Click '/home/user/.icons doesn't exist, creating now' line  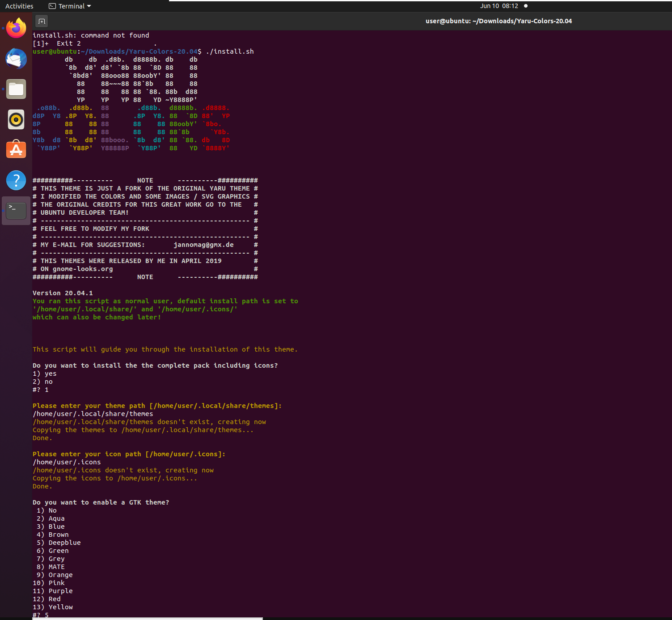pyautogui.click(x=123, y=470)
